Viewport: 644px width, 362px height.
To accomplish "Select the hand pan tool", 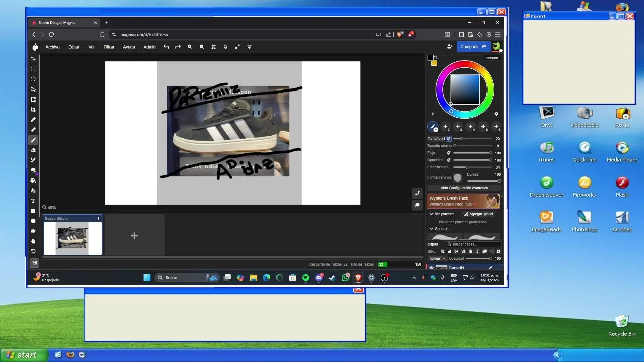I will [x=33, y=241].
